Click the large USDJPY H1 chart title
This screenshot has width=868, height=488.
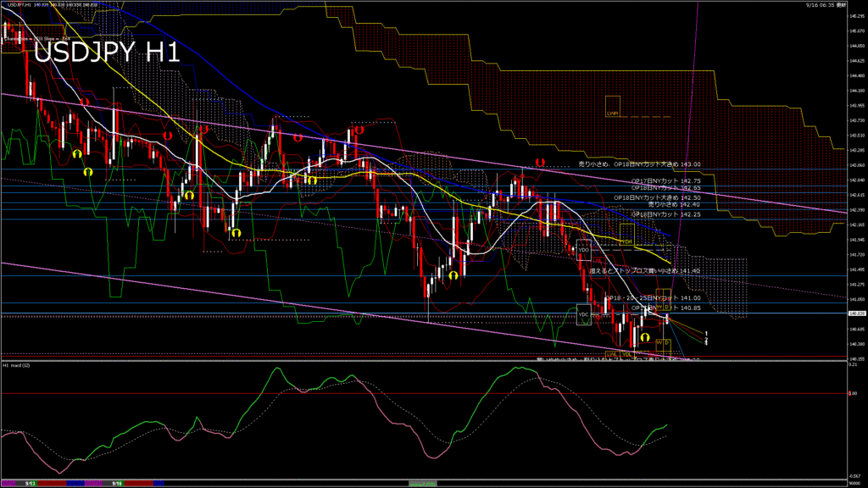106,53
